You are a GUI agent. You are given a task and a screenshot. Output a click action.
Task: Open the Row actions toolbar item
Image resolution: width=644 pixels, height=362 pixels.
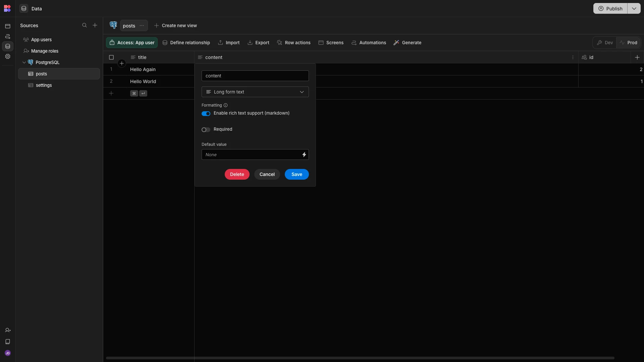pos(294,43)
